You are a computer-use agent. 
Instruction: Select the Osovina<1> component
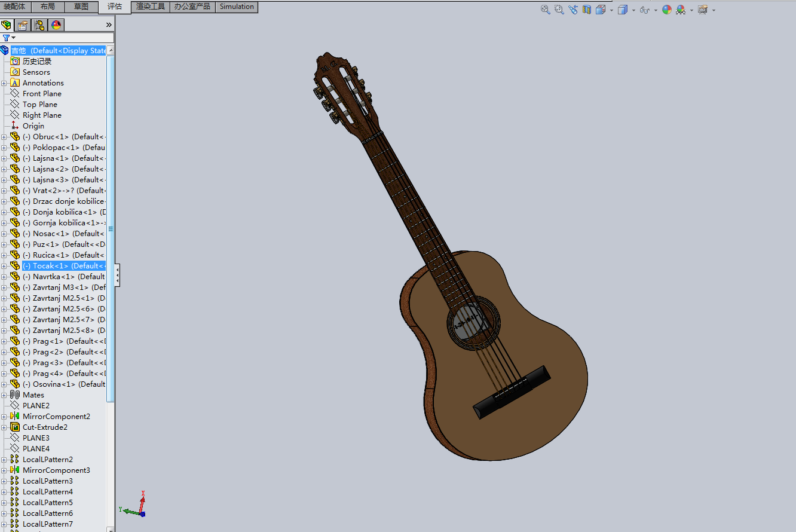pos(64,384)
